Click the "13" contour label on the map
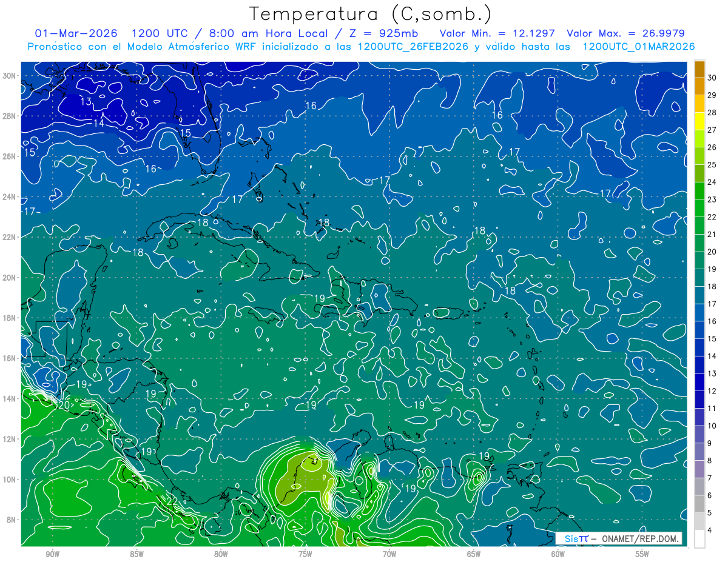 tap(86, 102)
